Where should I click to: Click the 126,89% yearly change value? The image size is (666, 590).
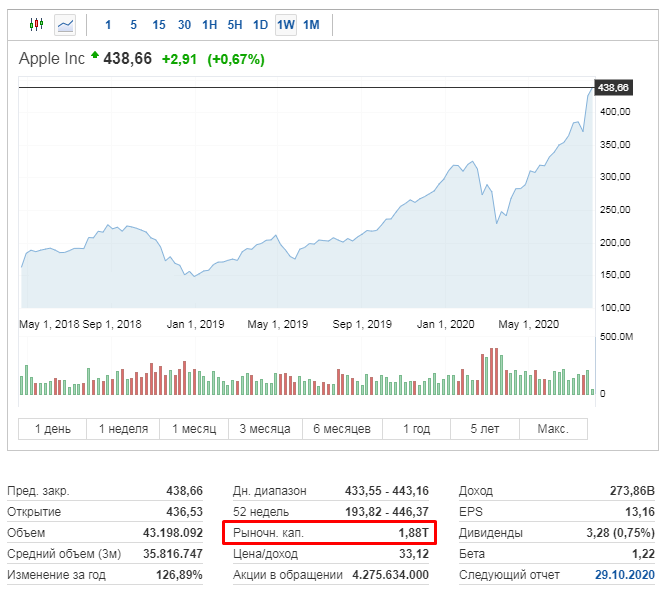(x=179, y=575)
